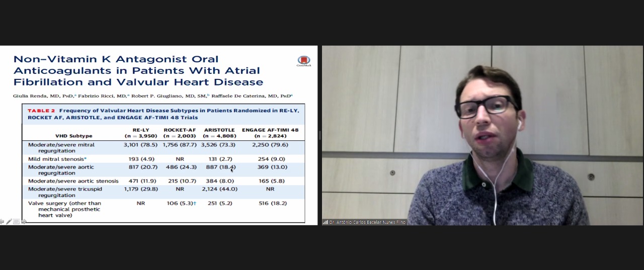Screen dimensions: 644x270
Task: Click the value '215 (10.7)'
Action: (180, 181)
